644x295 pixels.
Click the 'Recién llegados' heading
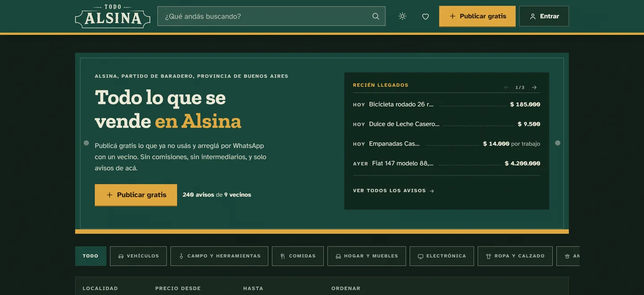(381, 85)
